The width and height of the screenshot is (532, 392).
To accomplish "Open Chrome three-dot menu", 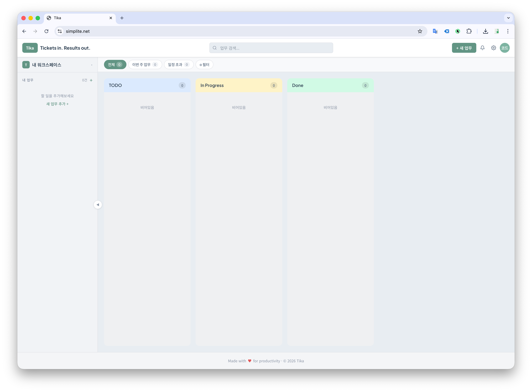I will 508,31.
